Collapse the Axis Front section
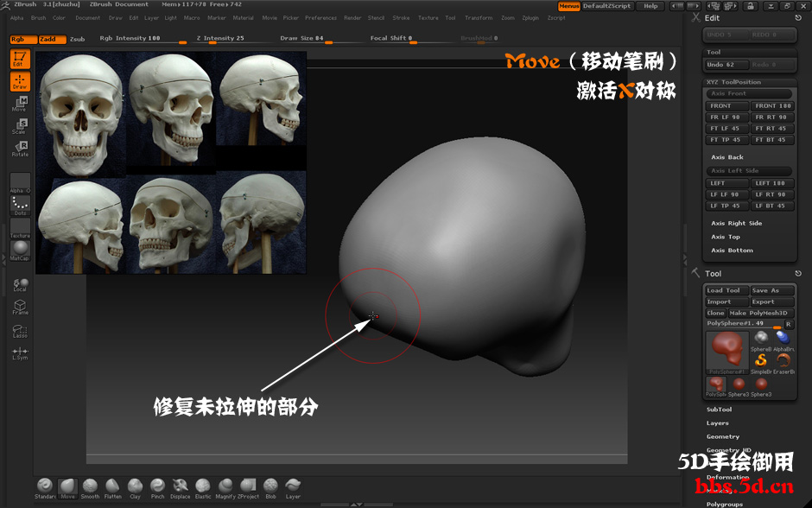812x508 pixels. pos(749,93)
